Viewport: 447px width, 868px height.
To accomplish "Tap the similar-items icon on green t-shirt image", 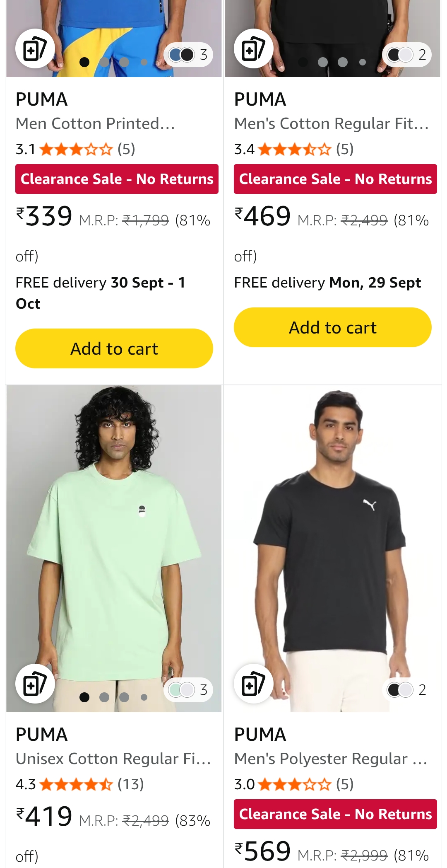I will click(35, 684).
